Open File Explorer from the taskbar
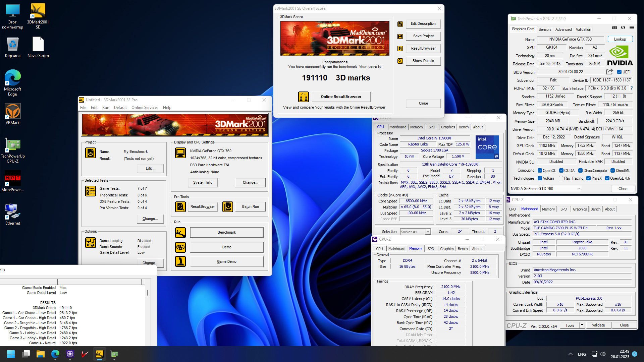The width and height of the screenshot is (644, 362). 41,354
